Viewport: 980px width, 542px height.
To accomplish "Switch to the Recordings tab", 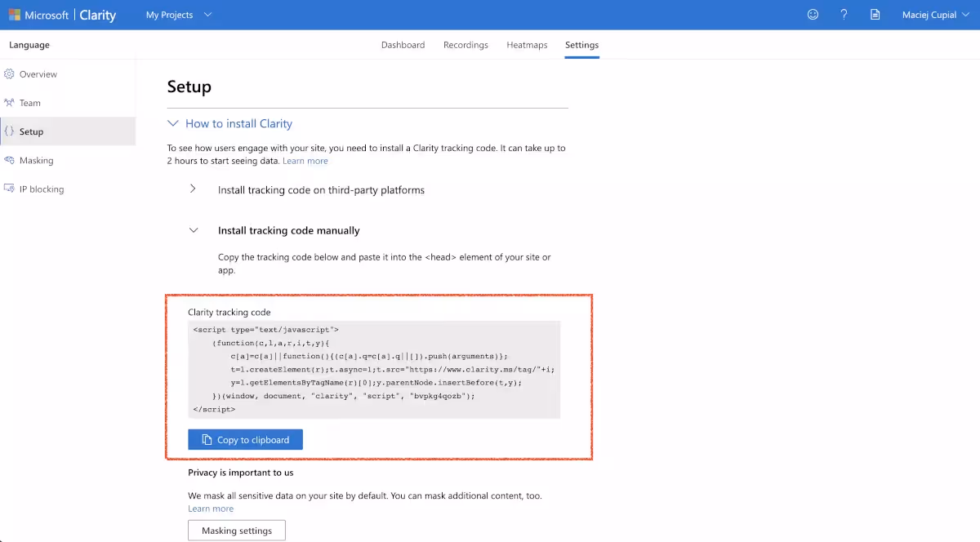I will coord(465,45).
